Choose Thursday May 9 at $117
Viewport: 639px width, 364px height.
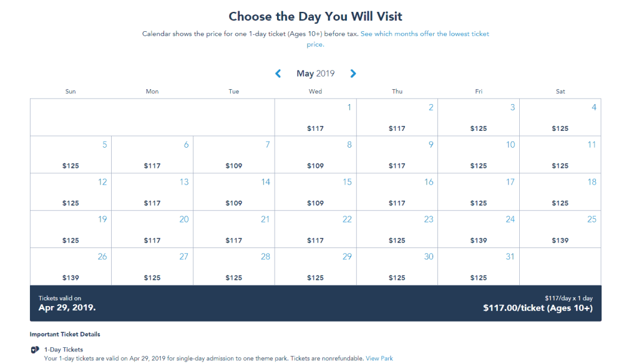pos(397,155)
